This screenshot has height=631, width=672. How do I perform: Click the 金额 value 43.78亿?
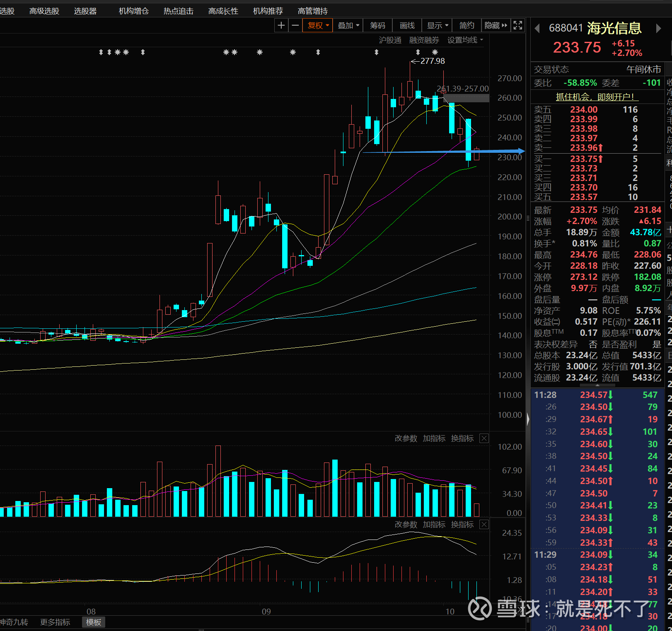pyautogui.click(x=645, y=232)
